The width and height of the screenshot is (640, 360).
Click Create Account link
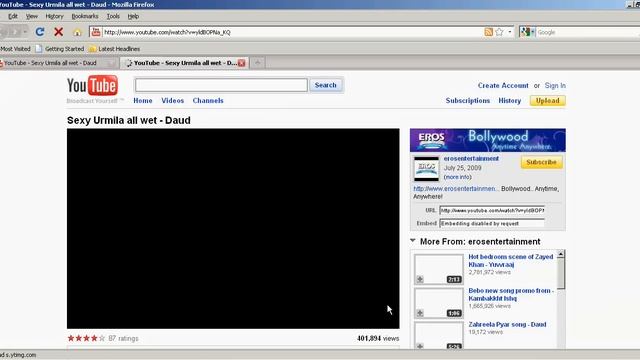point(503,85)
